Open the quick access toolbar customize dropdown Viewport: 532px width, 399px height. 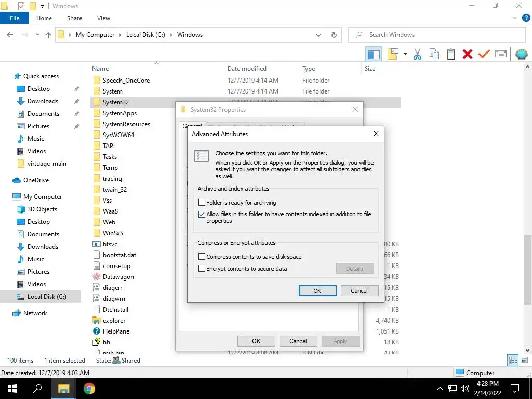42,6
